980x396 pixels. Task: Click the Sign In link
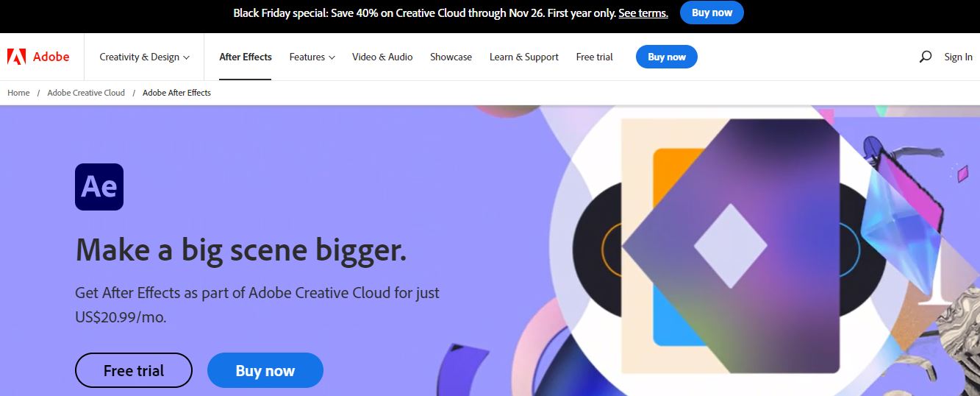point(958,57)
